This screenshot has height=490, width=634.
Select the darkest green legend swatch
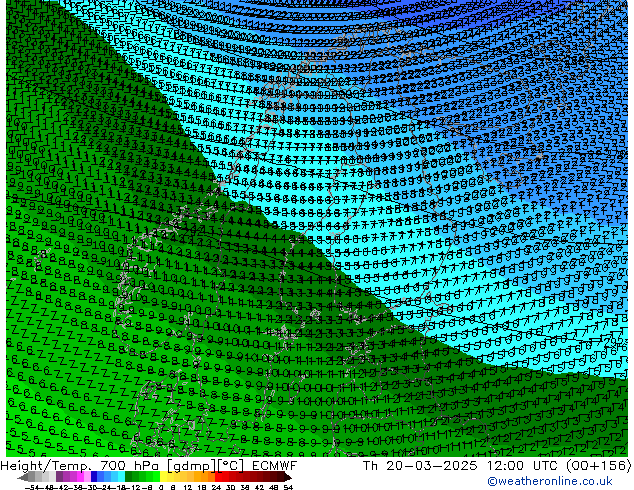(x=128, y=477)
